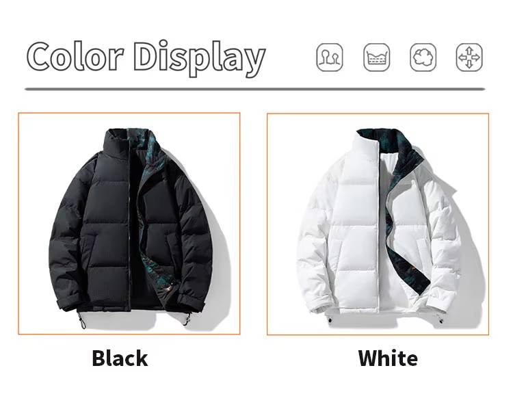Select the black puffer jacket image
Viewport: 513px width, 420px height.
point(129,224)
